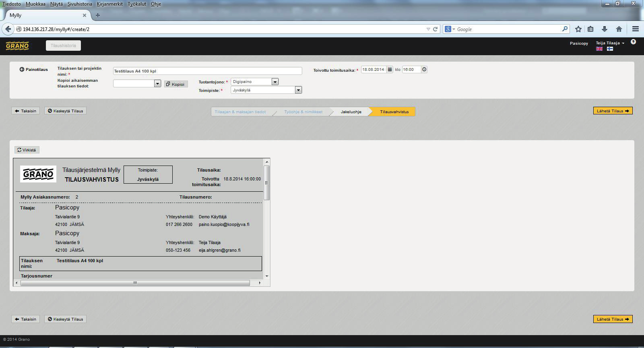This screenshot has height=348, width=644.
Task: Switch language to English flag
Action: tap(599, 49)
